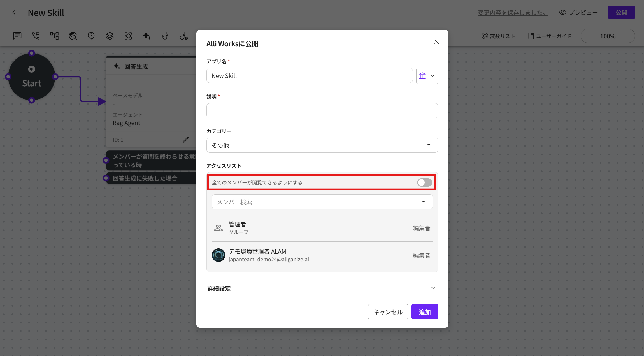This screenshot has height=356, width=644.
Task: Enable all members can view toggle
Action: [x=424, y=182]
